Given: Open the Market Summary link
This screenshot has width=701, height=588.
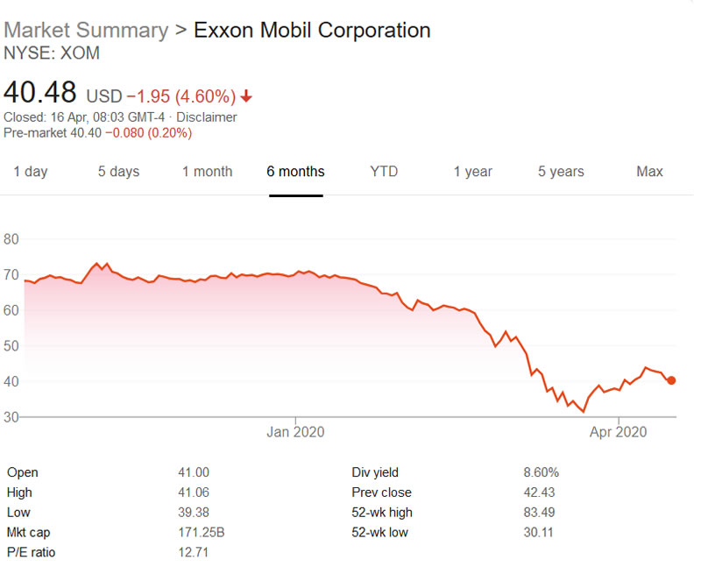Looking at the screenshot, I should click(x=86, y=30).
